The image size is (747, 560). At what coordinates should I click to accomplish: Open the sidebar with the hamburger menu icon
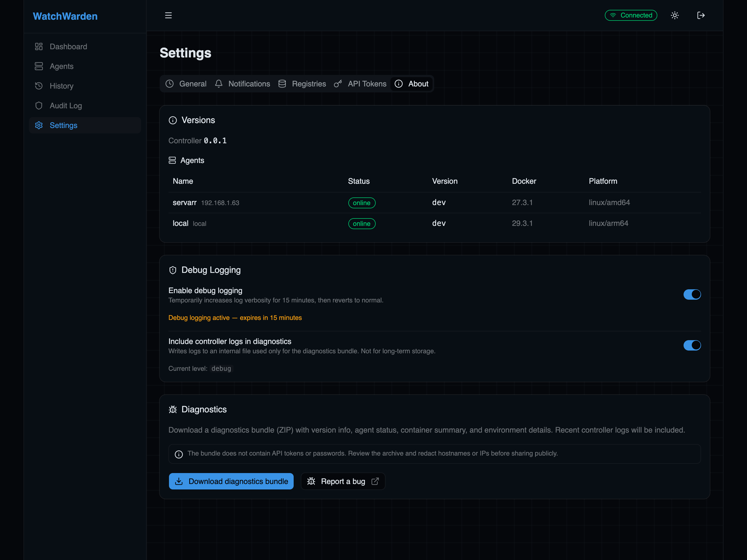click(x=168, y=15)
